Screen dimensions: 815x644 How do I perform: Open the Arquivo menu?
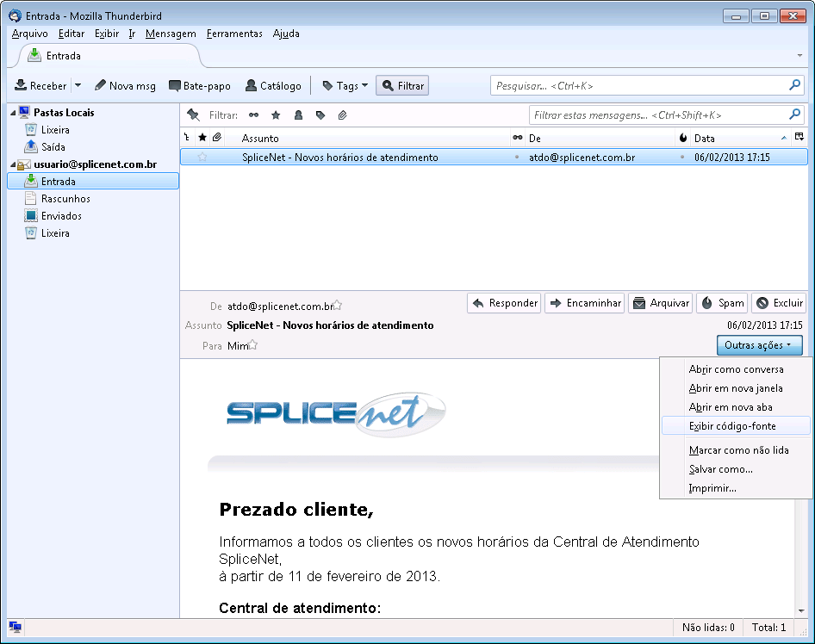(29, 34)
